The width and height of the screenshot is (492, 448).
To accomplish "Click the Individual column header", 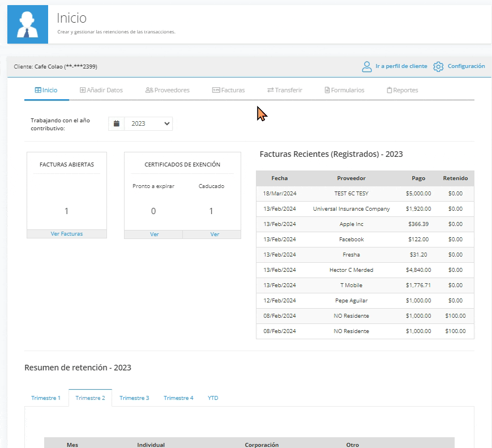I will 151,445.
